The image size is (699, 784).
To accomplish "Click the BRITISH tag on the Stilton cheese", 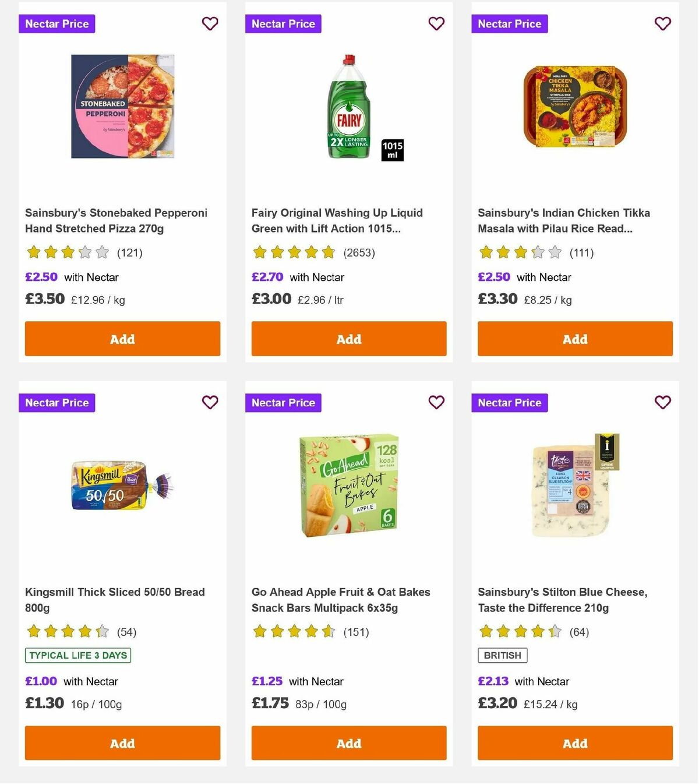I will click(502, 655).
